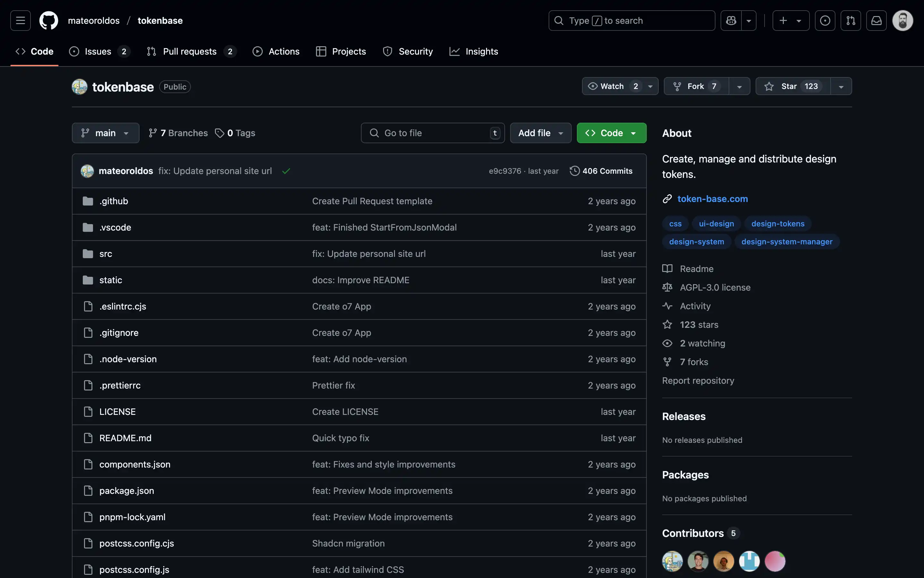Switch to the Insights tab
This screenshot has height=578, width=924.
(474, 52)
